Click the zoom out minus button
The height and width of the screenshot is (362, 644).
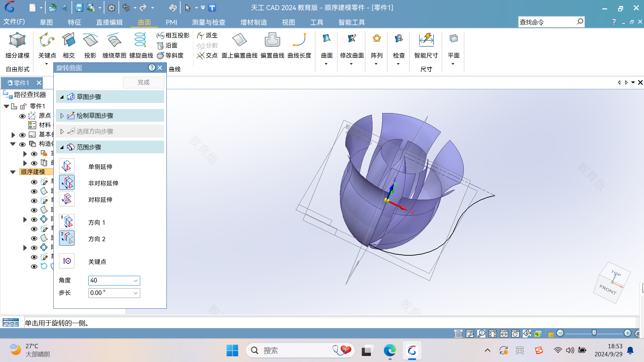(560, 333)
